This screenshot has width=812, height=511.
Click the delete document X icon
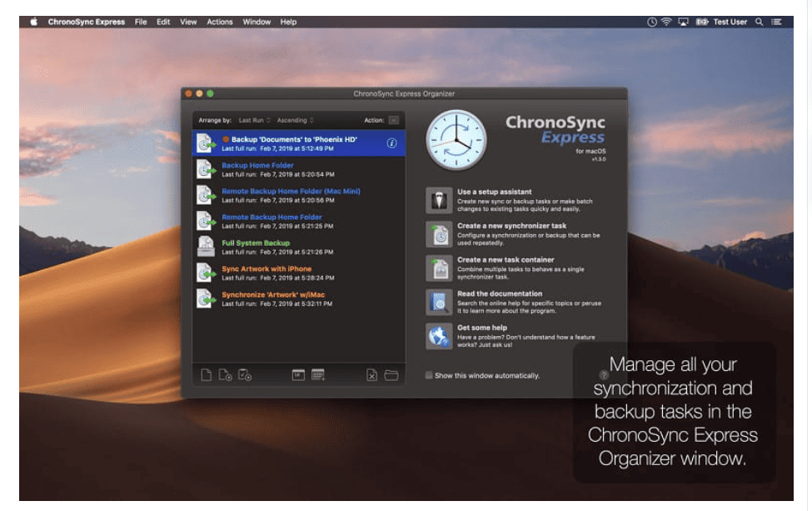(x=371, y=374)
